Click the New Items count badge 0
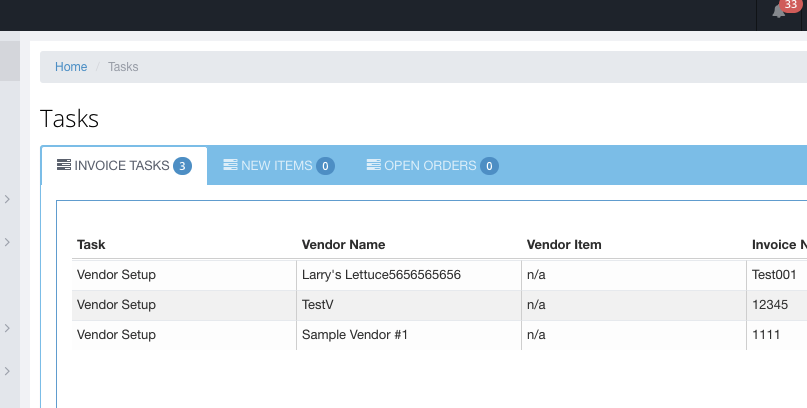The image size is (807, 408). (325, 166)
